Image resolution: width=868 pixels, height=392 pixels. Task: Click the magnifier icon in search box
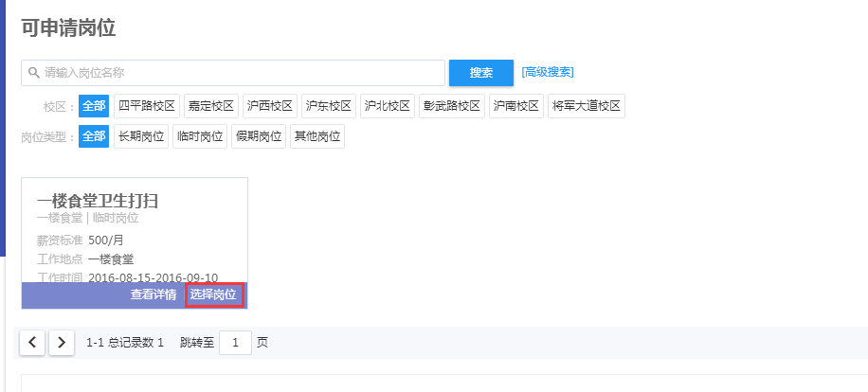pos(33,73)
